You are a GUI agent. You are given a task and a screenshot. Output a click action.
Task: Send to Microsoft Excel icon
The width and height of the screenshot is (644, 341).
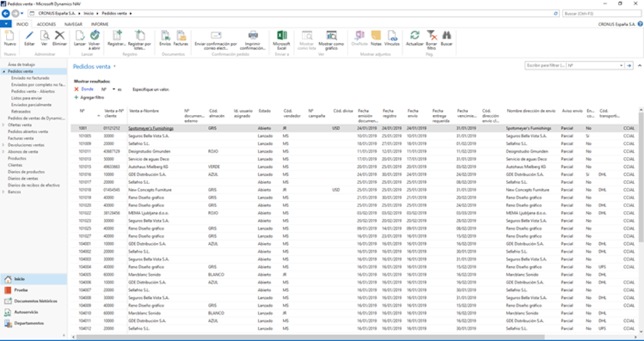click(x=282, y=36)
